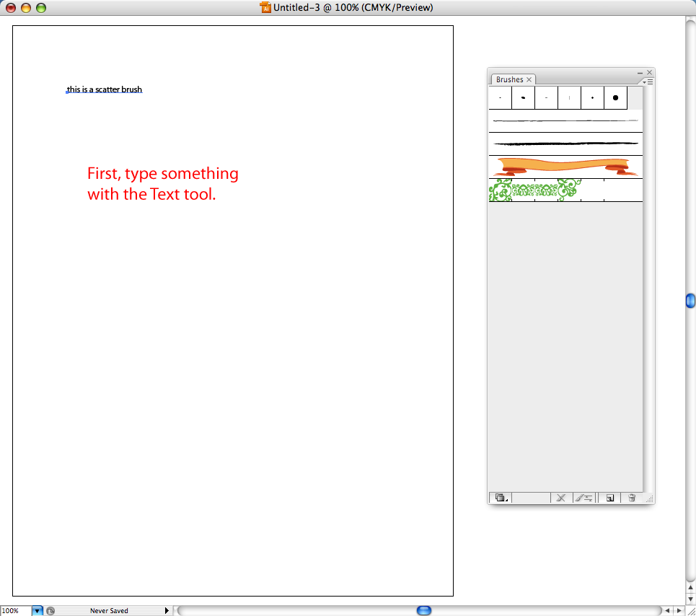Select the small diamond dot brush

[593, 97]
